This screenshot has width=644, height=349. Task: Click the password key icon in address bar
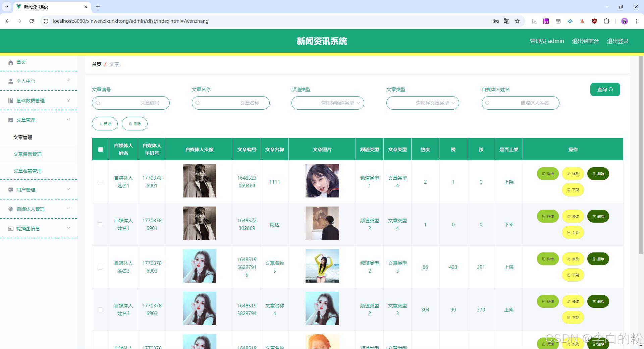495,21
